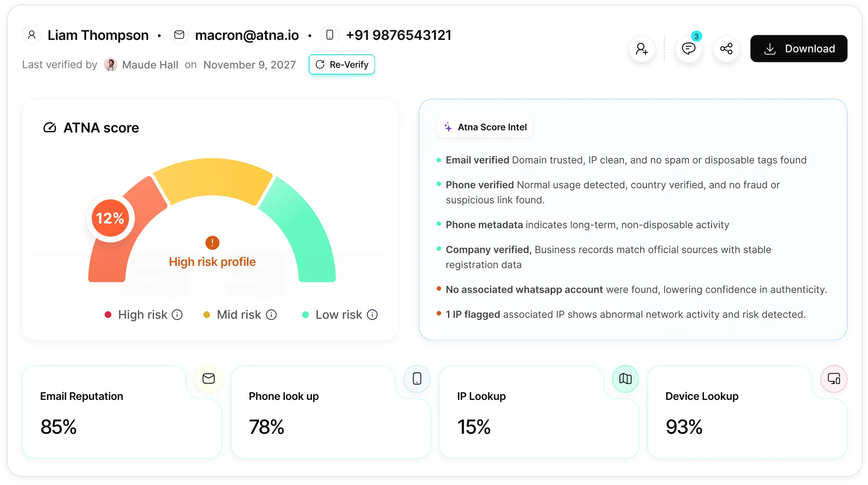Viewport: 868px width, 485px height.
Task: Click the IP Lookup card map icon
Action: click(x=625, y=379)
